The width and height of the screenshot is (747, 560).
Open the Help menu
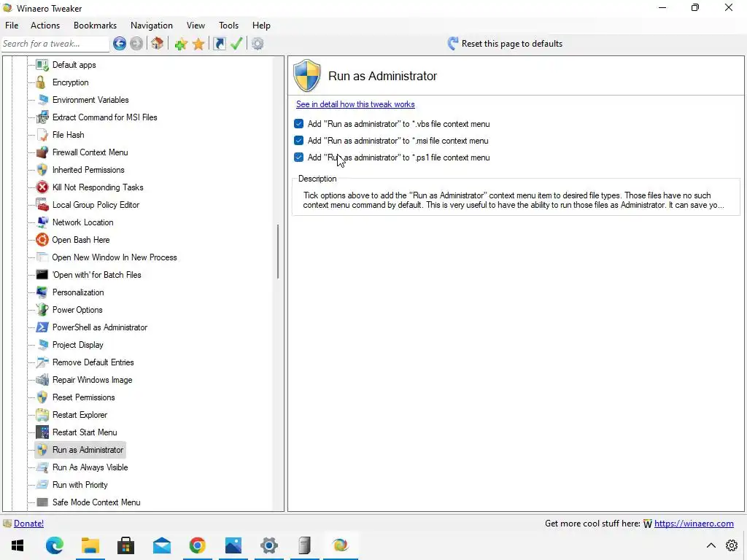point(261,26)
